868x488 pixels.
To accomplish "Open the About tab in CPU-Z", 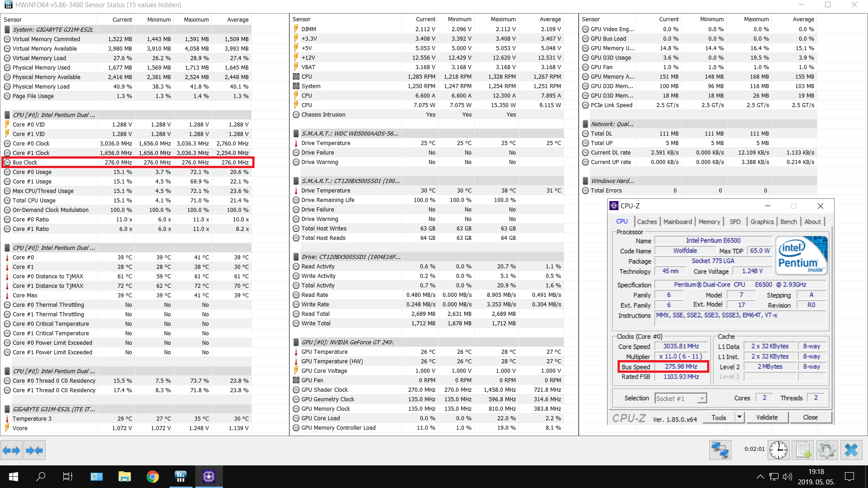I will pos(813,222).
